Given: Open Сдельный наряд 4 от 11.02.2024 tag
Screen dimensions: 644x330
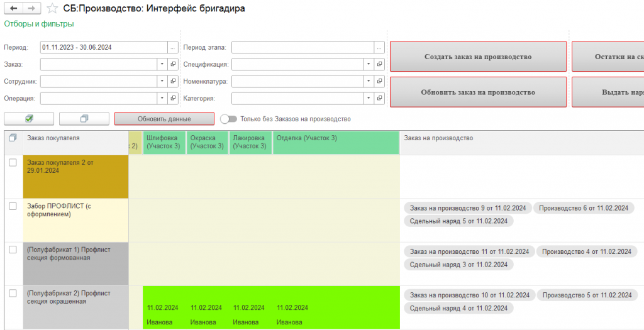Looking at the screenshot, I should pos(458,308).
